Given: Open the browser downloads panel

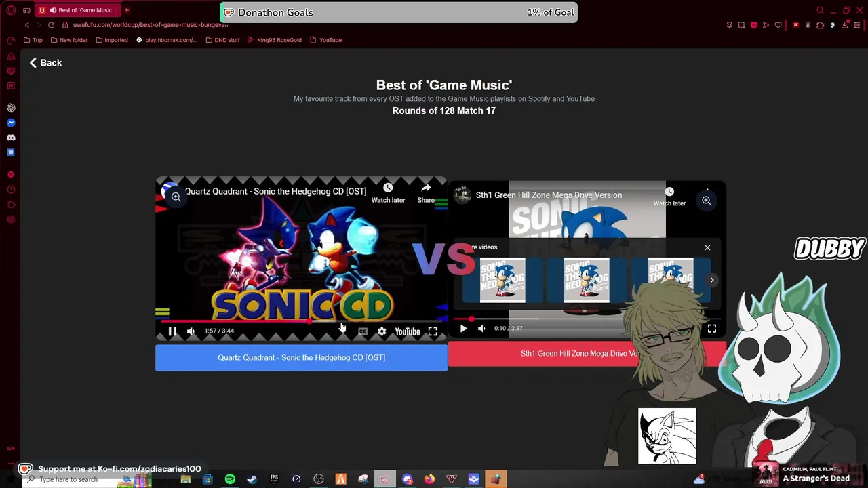Looking at the screenshot, I should coord(845,25).
